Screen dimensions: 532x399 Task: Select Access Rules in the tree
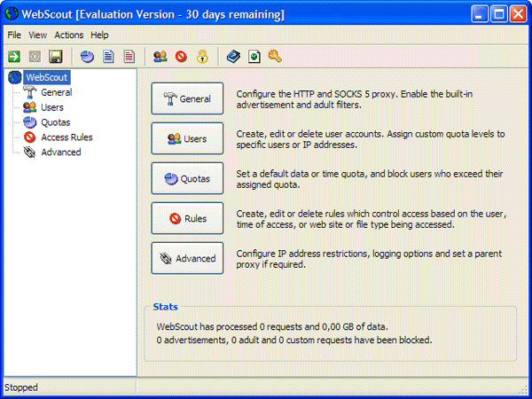[66, 137]
